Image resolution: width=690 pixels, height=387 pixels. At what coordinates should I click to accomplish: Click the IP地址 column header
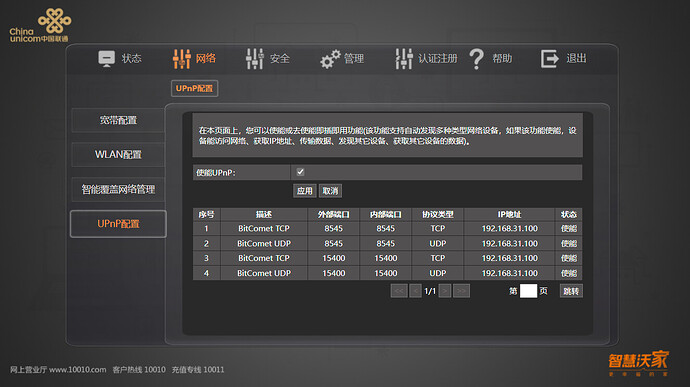tap(509, 214)
